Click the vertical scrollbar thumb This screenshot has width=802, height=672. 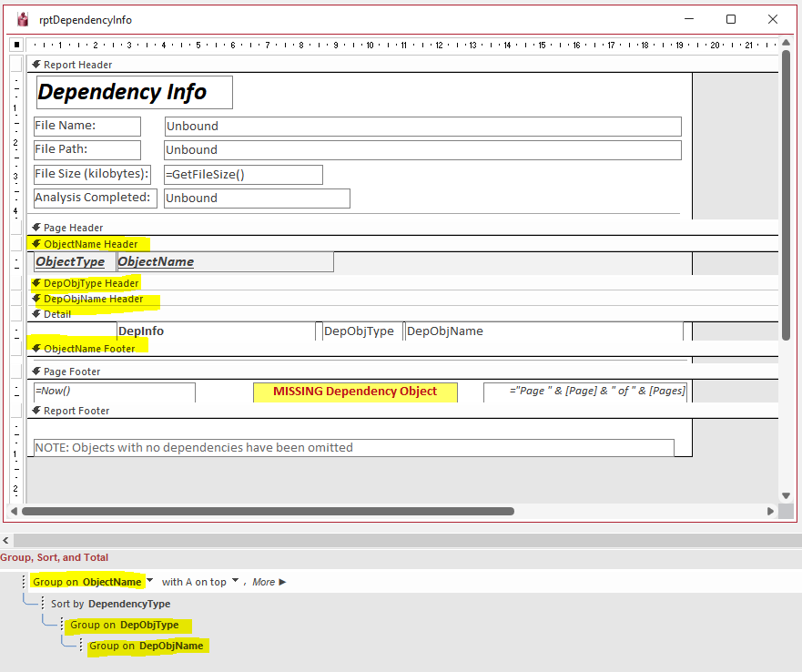click(x=787, y=195)
